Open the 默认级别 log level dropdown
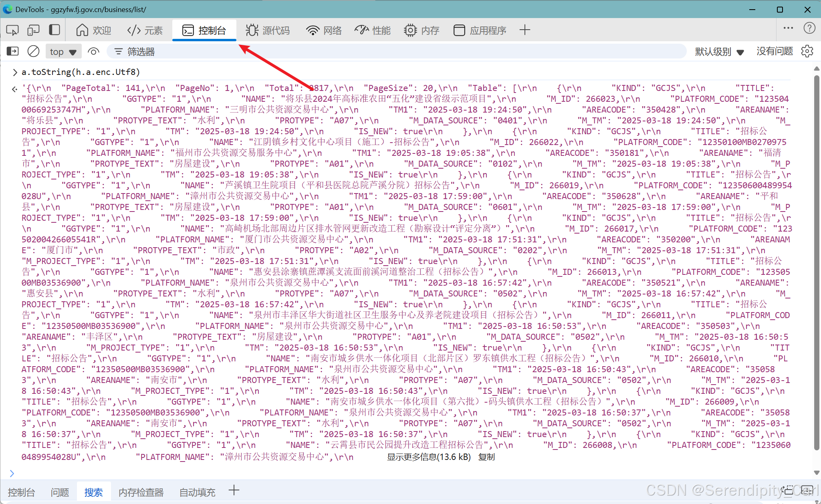 (x=719, y=52)
